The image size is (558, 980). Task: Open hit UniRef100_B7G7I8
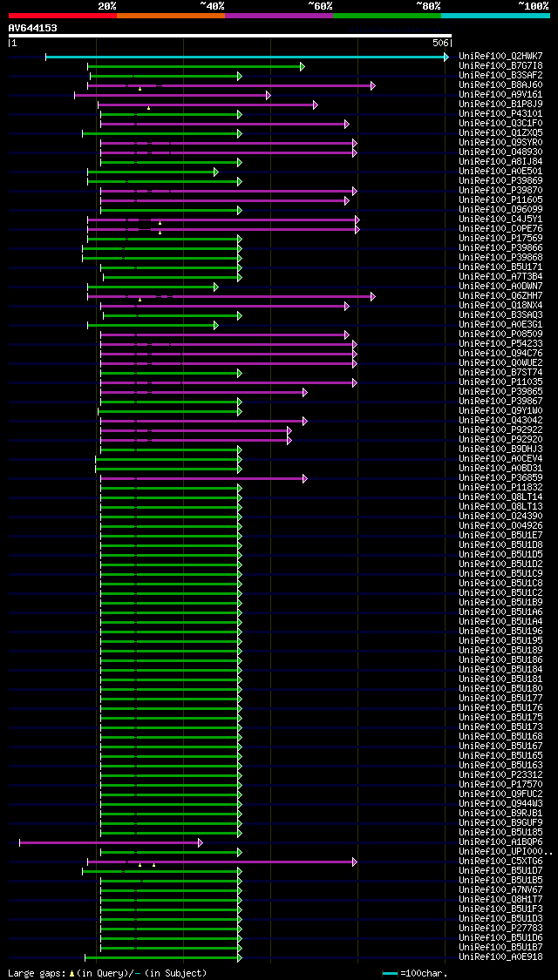[500, 65]
